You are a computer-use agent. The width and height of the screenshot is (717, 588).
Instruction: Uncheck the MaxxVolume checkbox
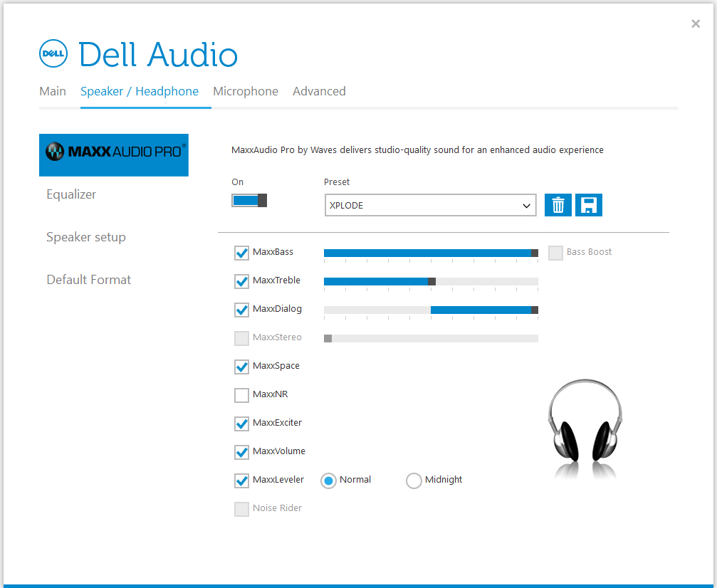pyautogui.click(x=241, y=452)
